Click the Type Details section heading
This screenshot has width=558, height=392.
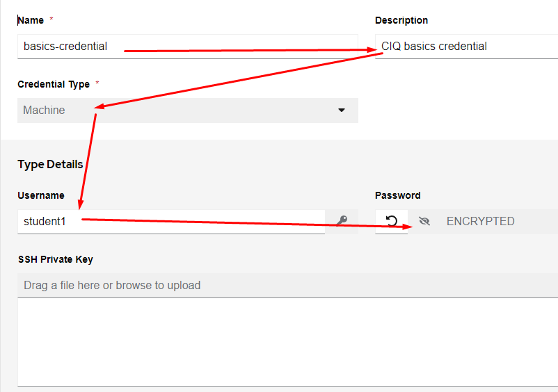point(50,164)
